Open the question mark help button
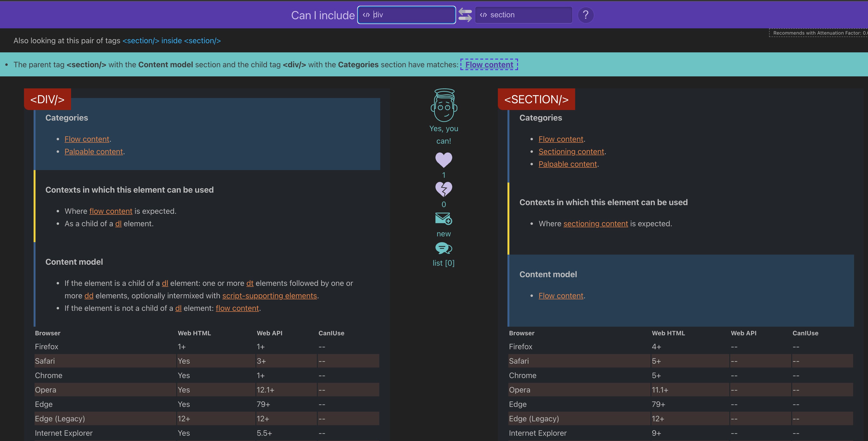The height and width of the screenshot is (441, 868). (x=586, y=15)
